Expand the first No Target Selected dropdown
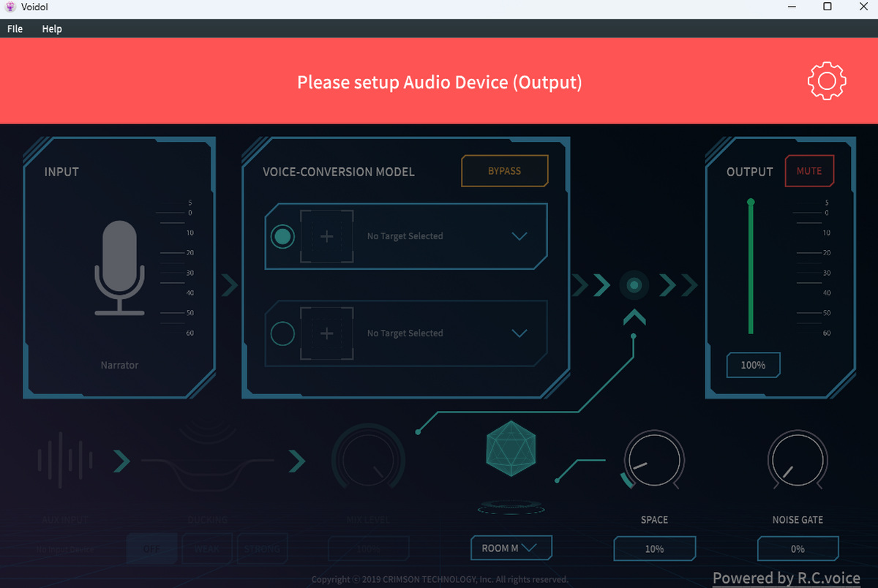The height and width of the screenshot is (588, 878). point(519,236)
